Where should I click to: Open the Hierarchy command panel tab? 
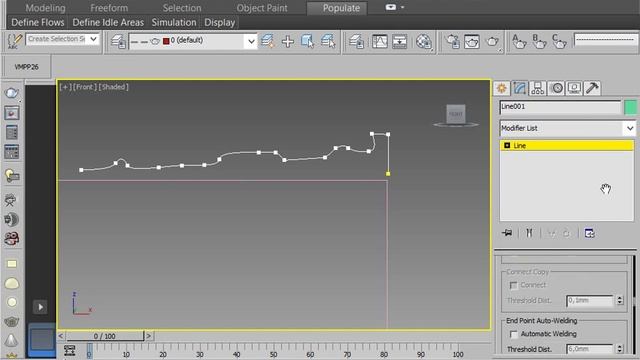[538, 88]
